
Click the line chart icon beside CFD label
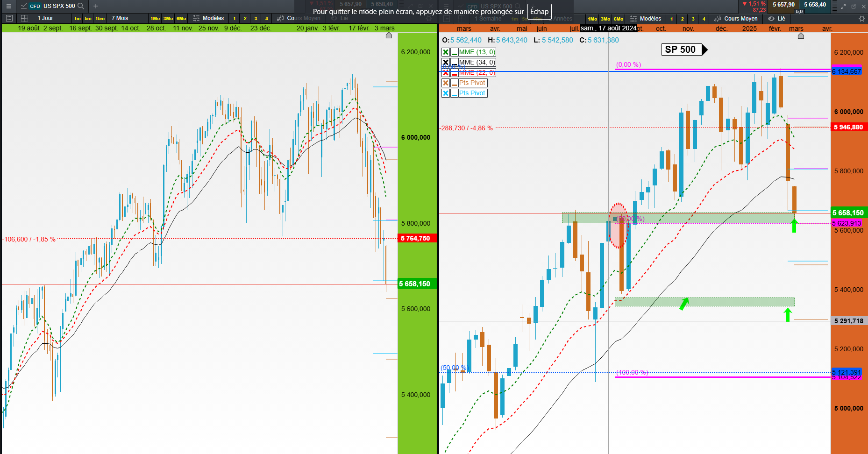coord(23,6)
